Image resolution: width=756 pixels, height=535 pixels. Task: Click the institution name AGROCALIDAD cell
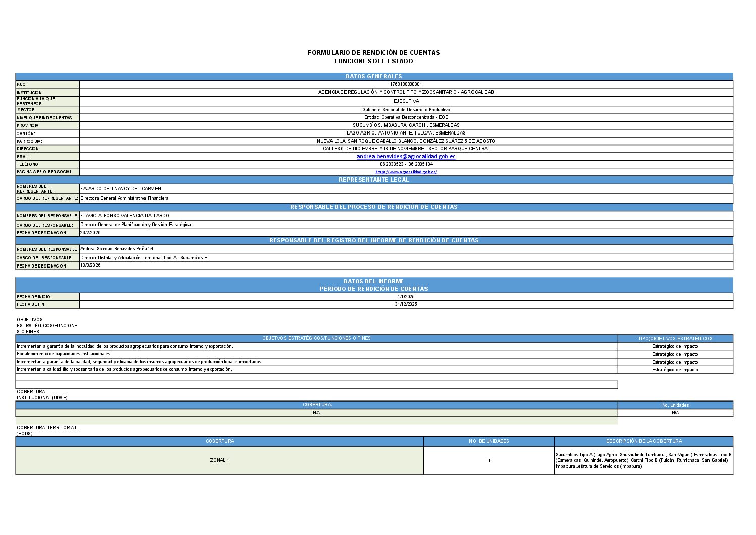click(x=406, y=92)
